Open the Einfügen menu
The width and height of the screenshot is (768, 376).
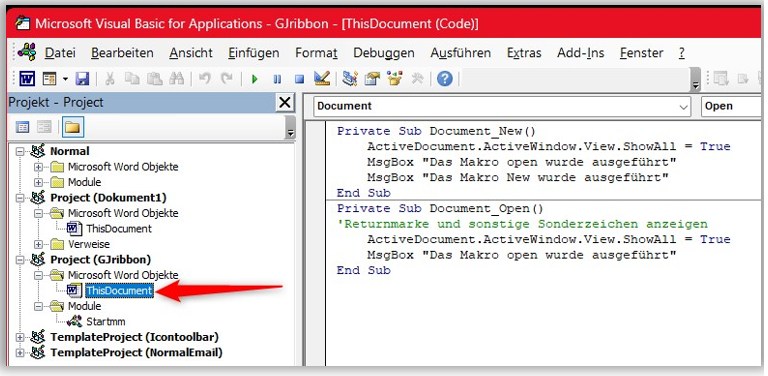[x=253, y=53]
